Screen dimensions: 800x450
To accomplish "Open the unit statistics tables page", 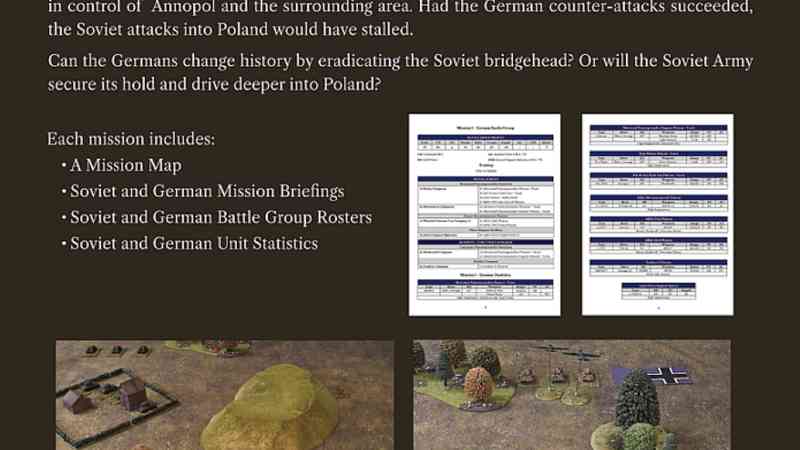I will click(x=657, y=214).
